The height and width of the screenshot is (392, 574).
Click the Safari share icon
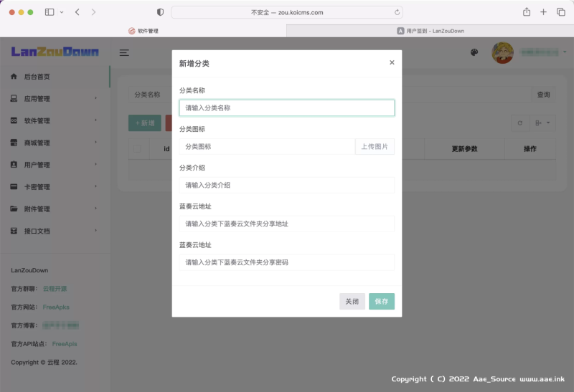tap(527, 11)
